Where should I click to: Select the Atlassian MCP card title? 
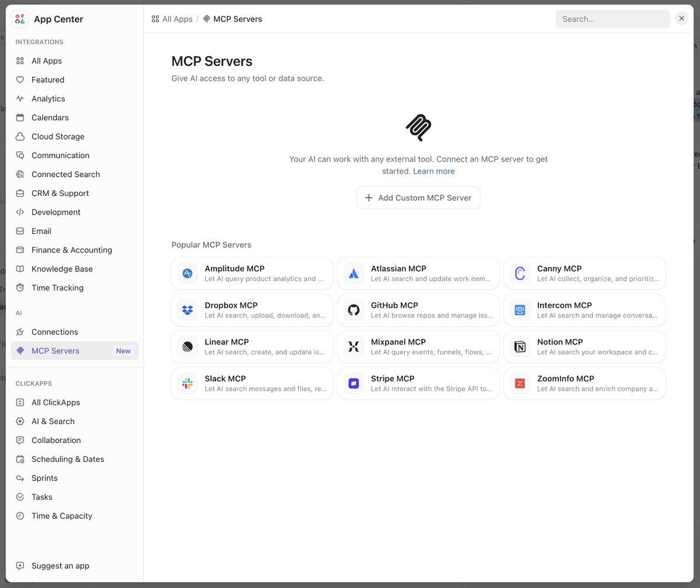pos(398,269)
